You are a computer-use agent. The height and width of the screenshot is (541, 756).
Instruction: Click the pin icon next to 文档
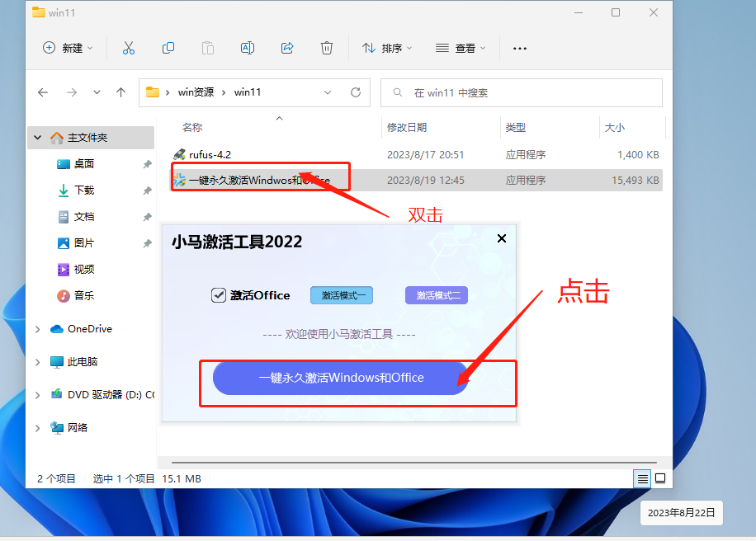point(147,217)
